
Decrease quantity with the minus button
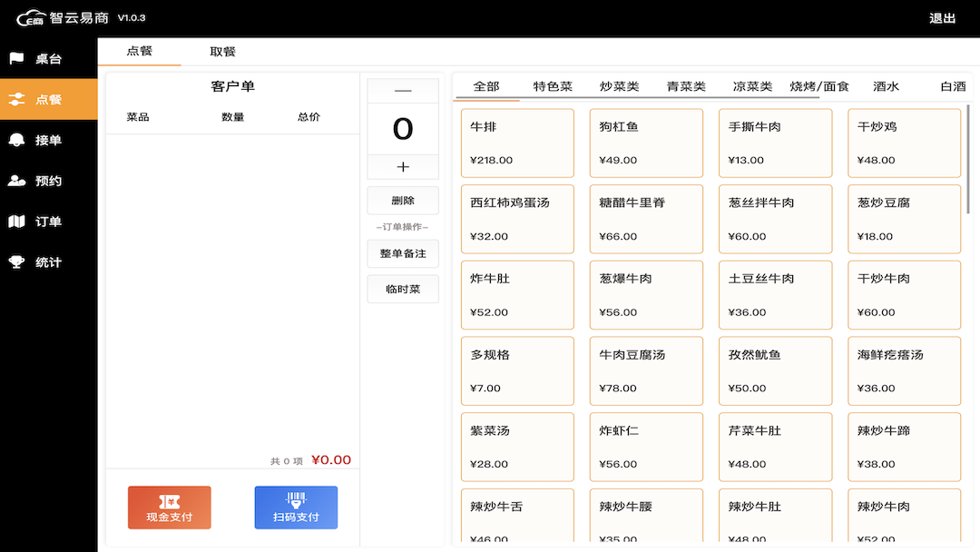coord(403,91)
